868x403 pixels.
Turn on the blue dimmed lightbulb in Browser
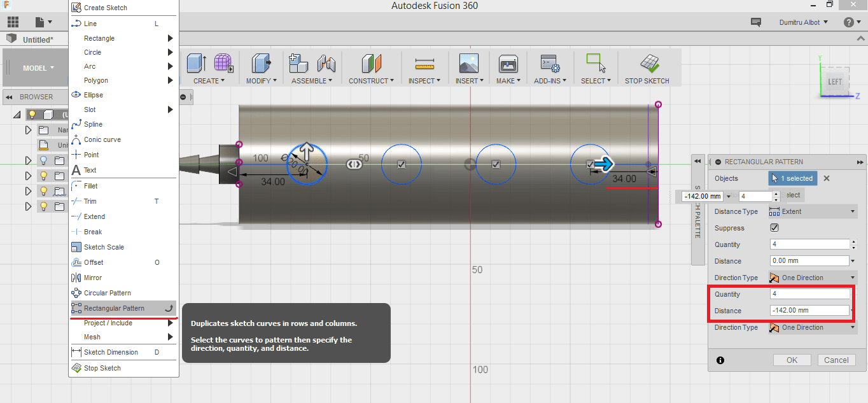43,160
